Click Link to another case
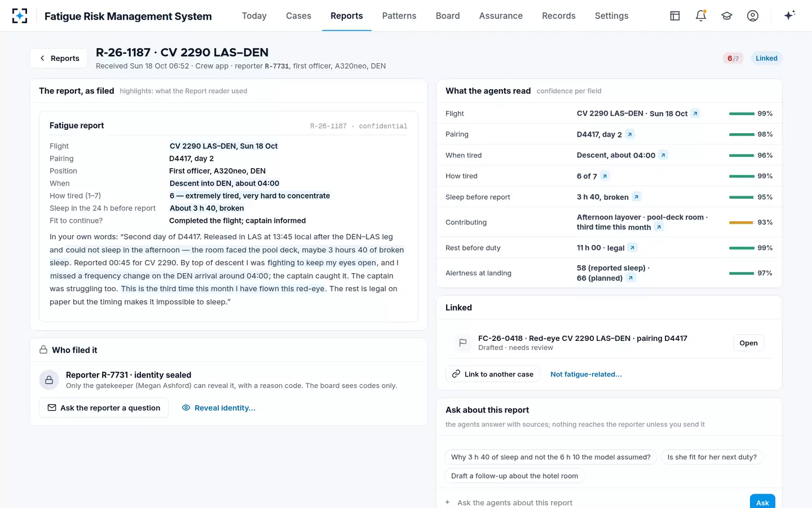 (493, 374)
